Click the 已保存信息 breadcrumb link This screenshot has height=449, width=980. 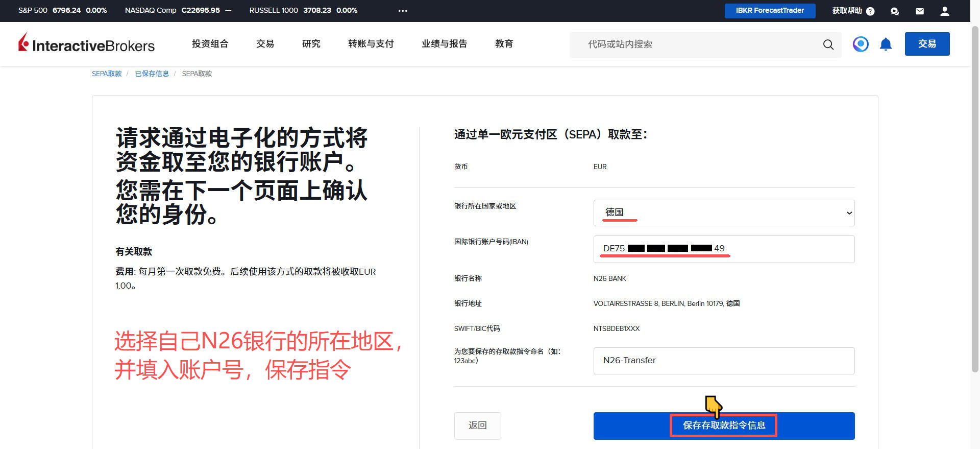152,74
